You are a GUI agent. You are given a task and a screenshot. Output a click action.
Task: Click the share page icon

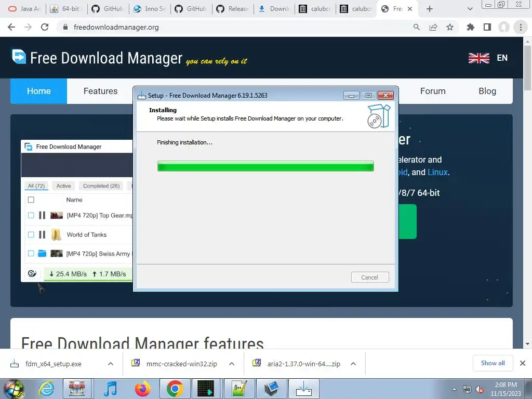(x=433, y=27)
